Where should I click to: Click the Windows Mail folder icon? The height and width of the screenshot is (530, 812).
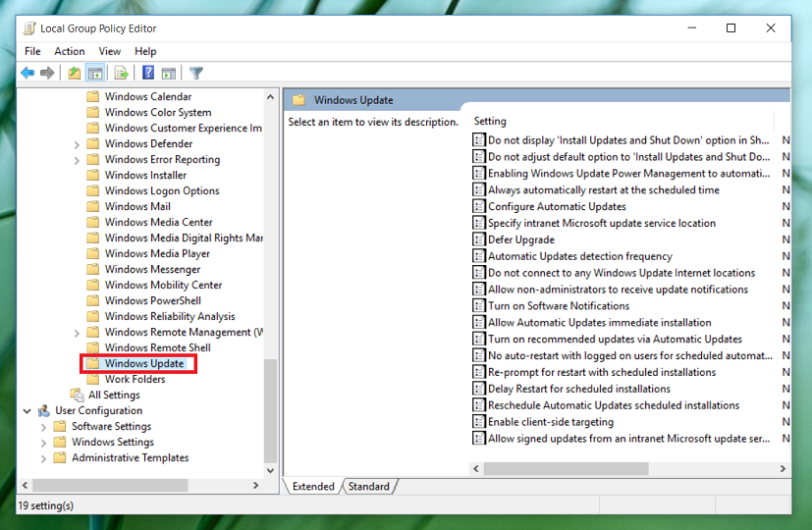93,206
